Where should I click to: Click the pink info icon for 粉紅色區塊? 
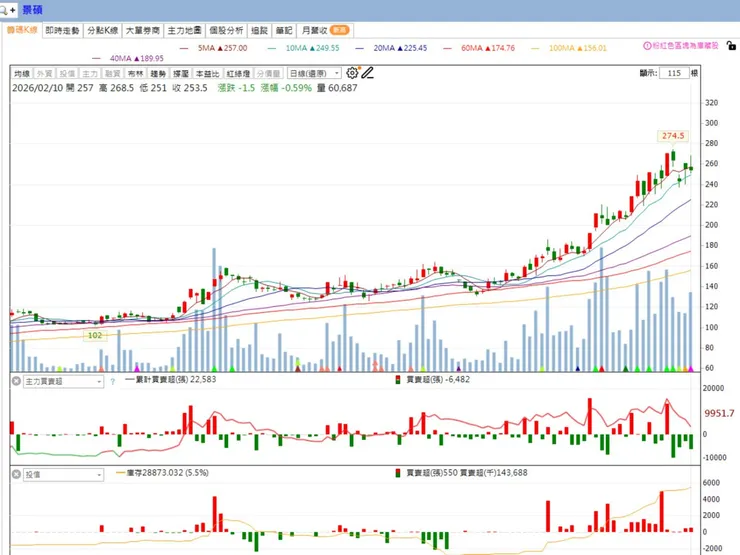click(x=647, y=46)
